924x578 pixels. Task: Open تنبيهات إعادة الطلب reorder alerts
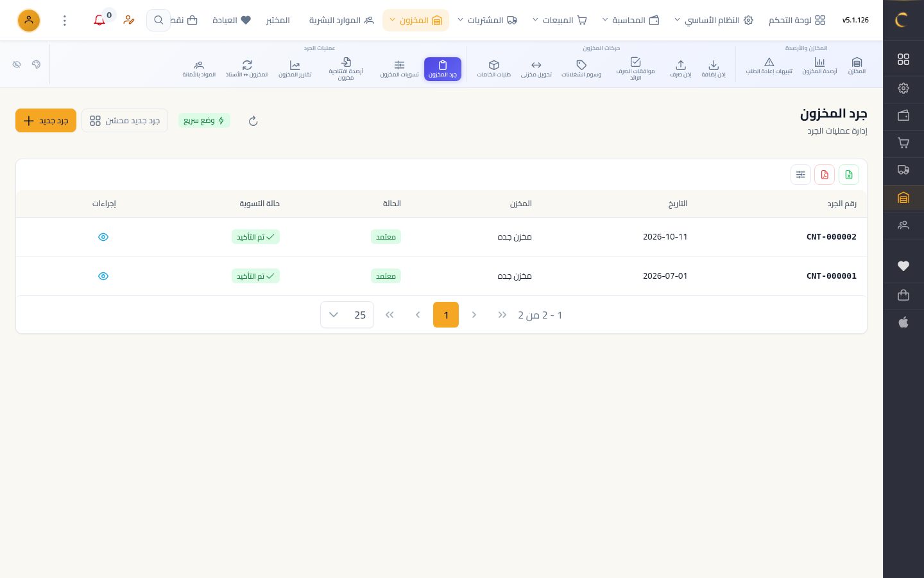point(769,66)
